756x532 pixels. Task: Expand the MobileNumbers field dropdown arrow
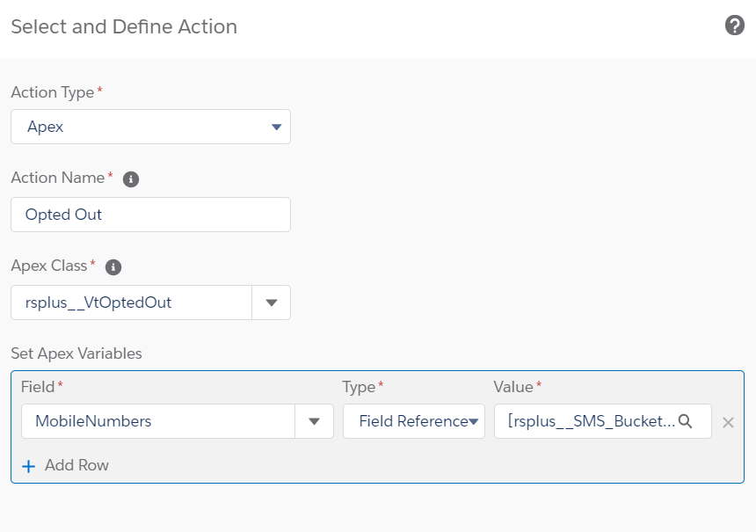click(x=314, y=421)
